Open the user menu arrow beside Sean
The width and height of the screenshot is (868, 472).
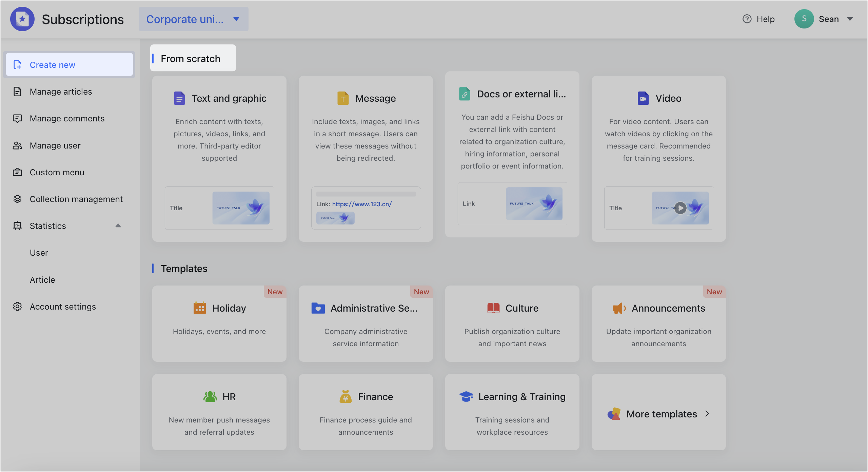tap(850, 19)
